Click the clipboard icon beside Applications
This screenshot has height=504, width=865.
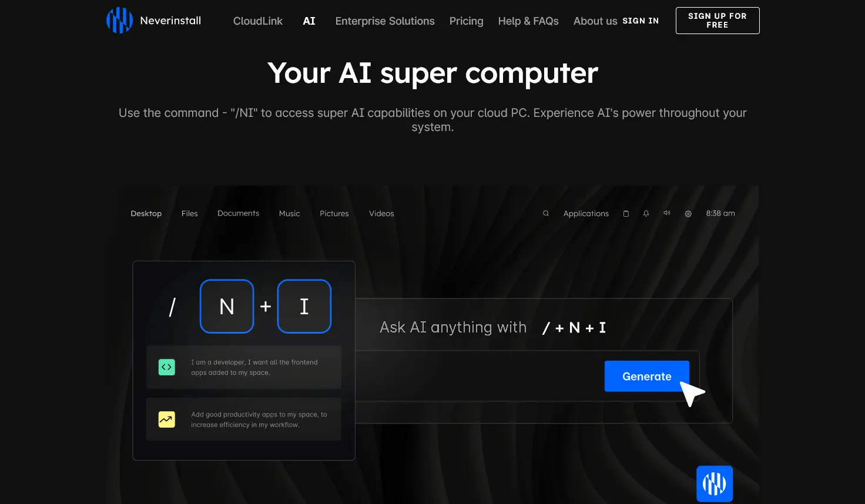626,214
